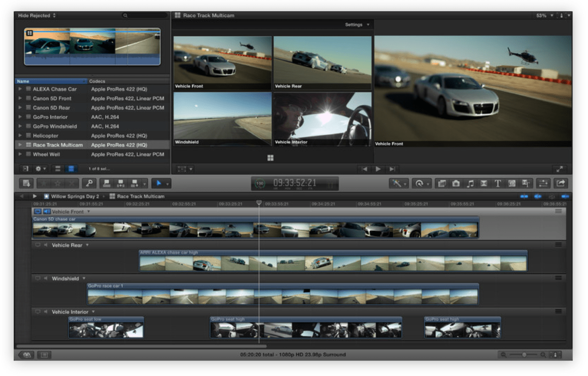Click angle viewer grid layout icon
588x376 pixels.
pyautogui.click(x=271, y=158)
